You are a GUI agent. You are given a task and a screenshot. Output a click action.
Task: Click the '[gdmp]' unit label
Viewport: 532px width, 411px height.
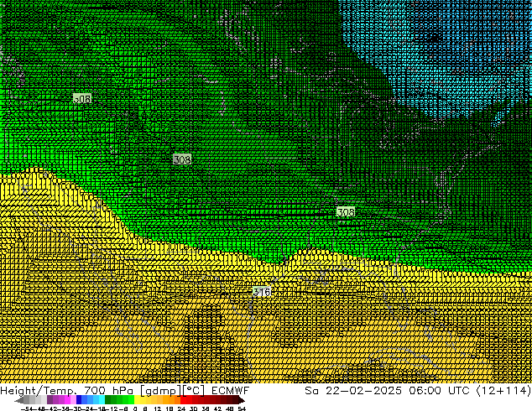coord(160,391)
